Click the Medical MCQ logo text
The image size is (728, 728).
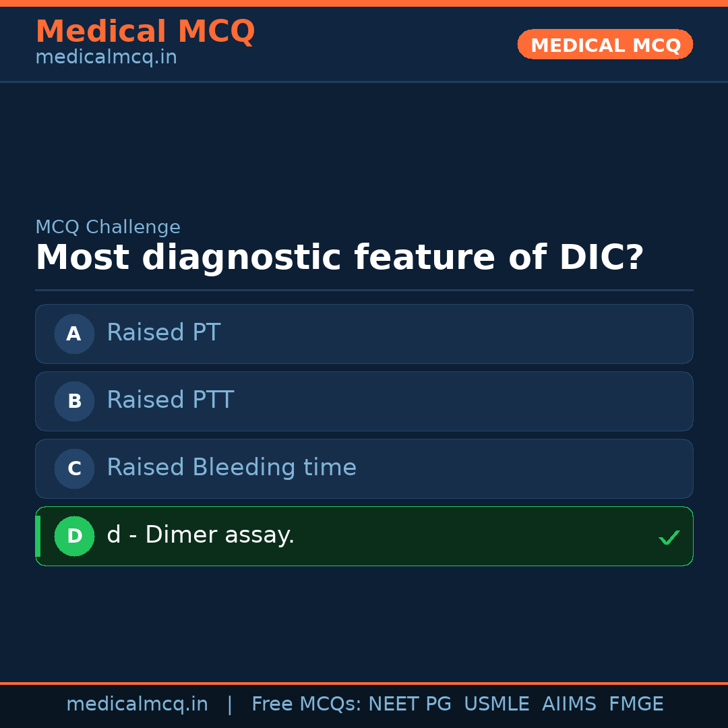pos(145,31)
